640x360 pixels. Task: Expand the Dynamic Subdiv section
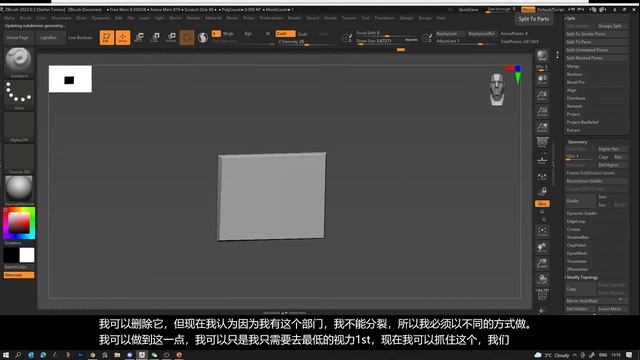(x=582, y=213)
